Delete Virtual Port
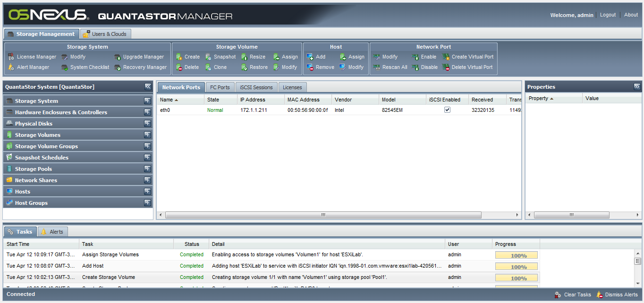The image size is (644, 303). point(467,67)
